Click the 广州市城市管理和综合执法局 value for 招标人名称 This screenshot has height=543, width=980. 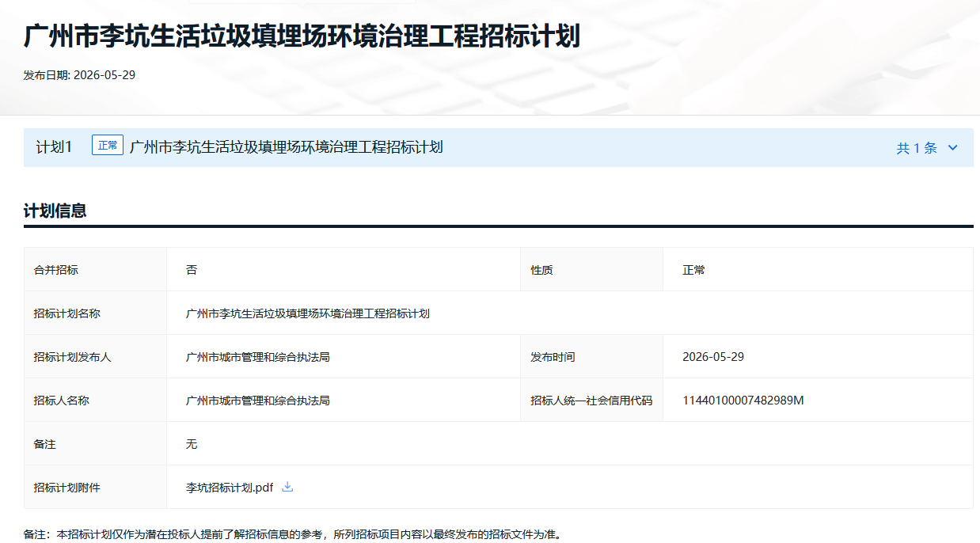coord(258,401)
